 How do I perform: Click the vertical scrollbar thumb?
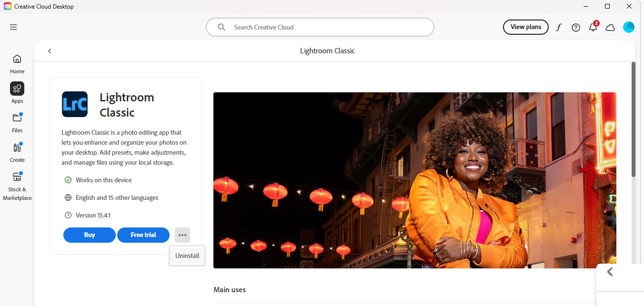pos(634,119)
